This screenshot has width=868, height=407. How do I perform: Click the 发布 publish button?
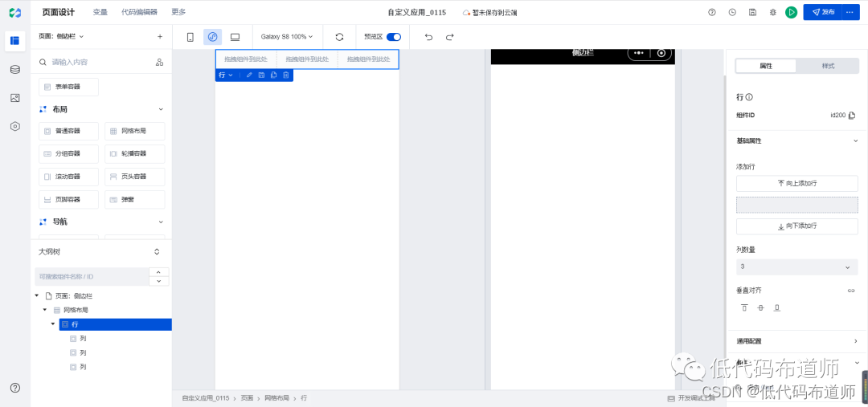click(823, 12)
